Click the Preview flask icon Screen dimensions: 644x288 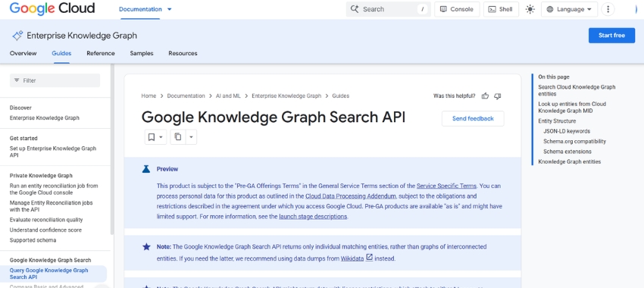click(146, 169)
